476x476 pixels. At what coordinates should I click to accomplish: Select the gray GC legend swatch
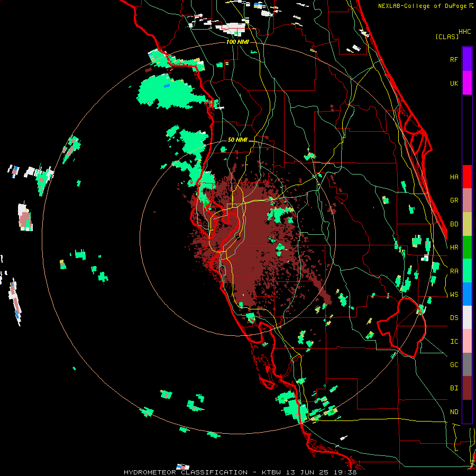[x=467, y=364]
